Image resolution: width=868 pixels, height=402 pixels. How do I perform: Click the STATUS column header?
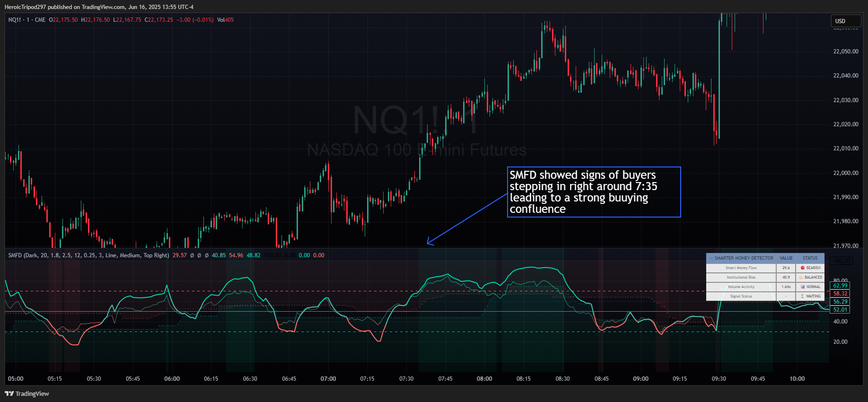[x=810, y=258]
